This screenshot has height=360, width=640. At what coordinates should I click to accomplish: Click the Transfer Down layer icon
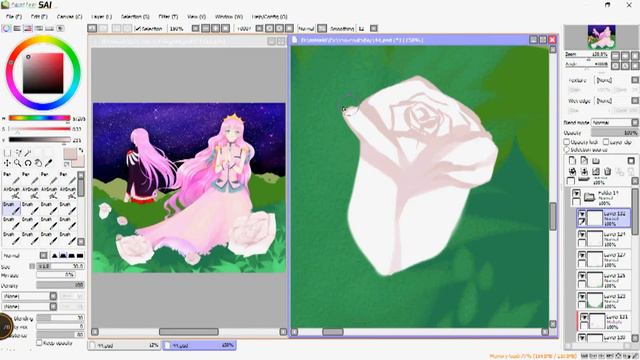click(x=572, y=171)
